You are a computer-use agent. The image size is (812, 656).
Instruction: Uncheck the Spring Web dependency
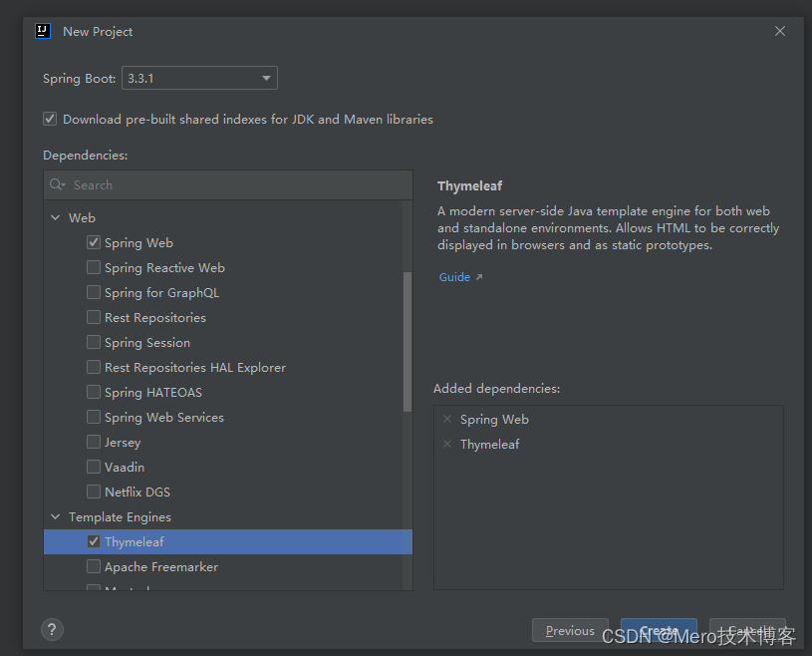pyautogui.click(x=94, y=242)
